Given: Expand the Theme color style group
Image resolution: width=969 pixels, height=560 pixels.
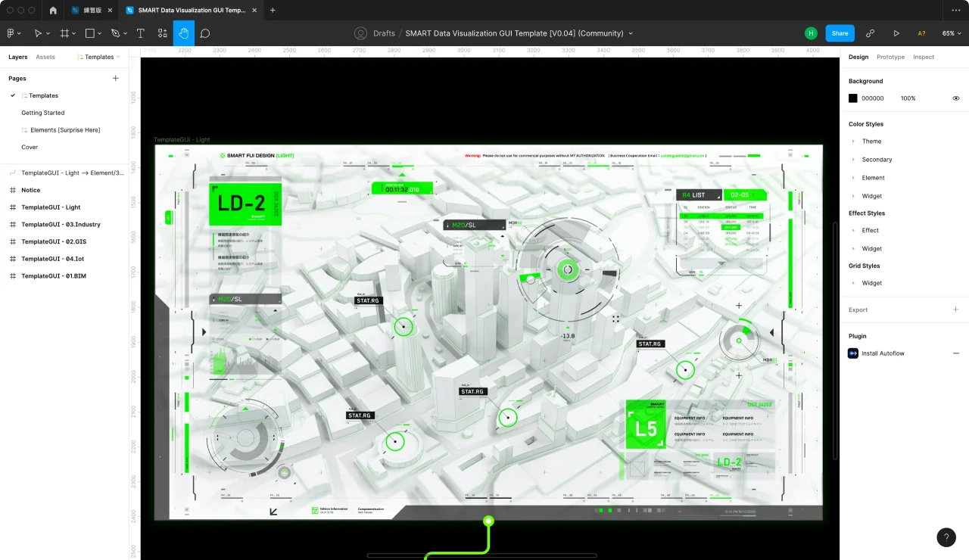Looking at the screenshot, I should coord(854,142).
